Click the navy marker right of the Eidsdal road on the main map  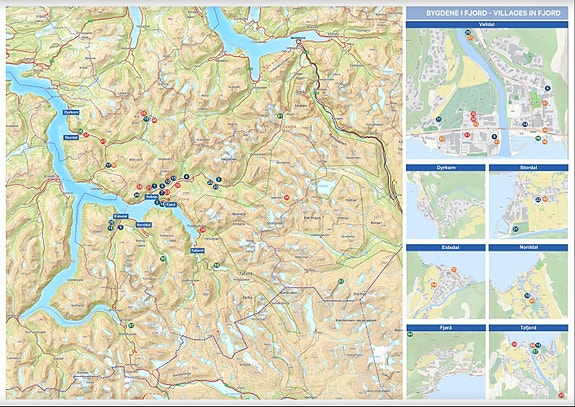120,227
